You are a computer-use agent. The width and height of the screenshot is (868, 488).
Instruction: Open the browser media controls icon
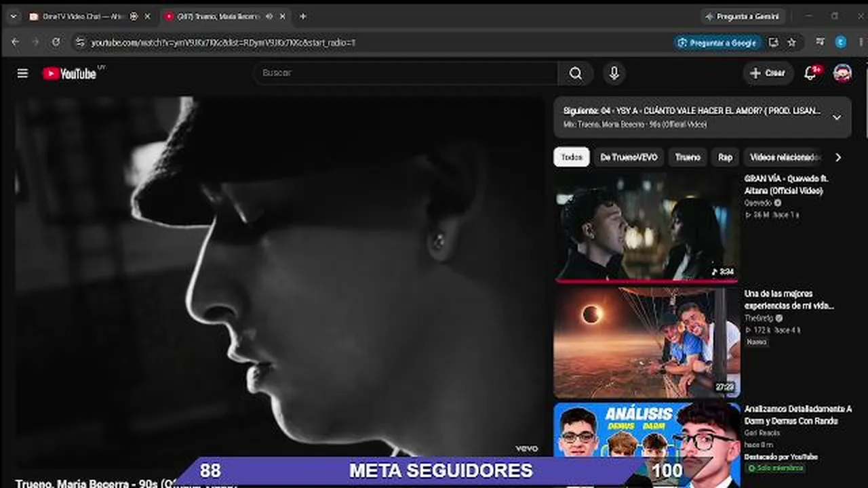pos(821,42)
